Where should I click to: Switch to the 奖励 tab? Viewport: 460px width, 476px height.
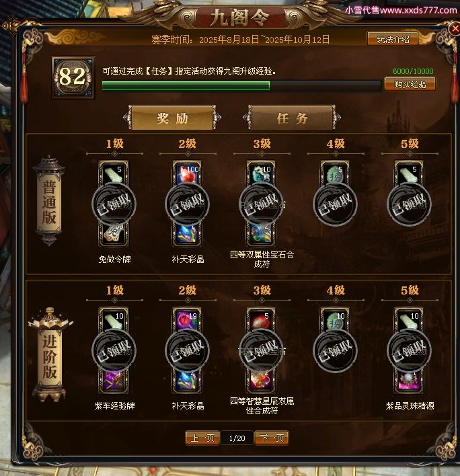coord(172,118)
